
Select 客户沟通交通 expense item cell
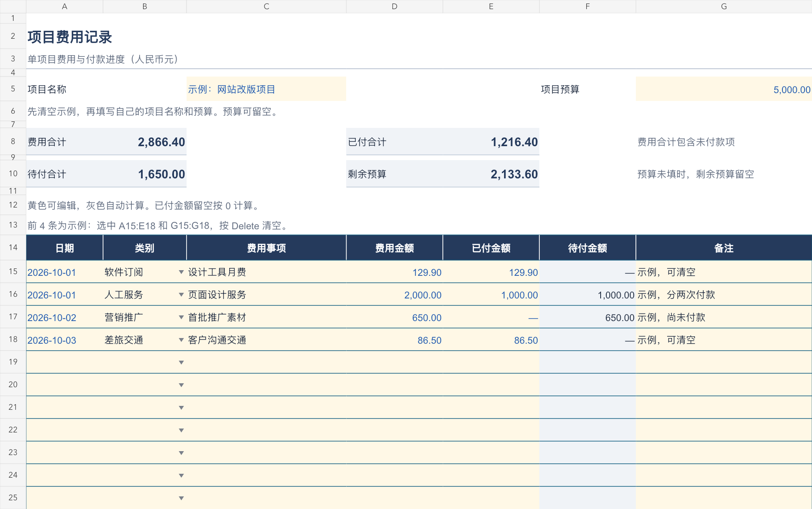[x=266, y=340]
